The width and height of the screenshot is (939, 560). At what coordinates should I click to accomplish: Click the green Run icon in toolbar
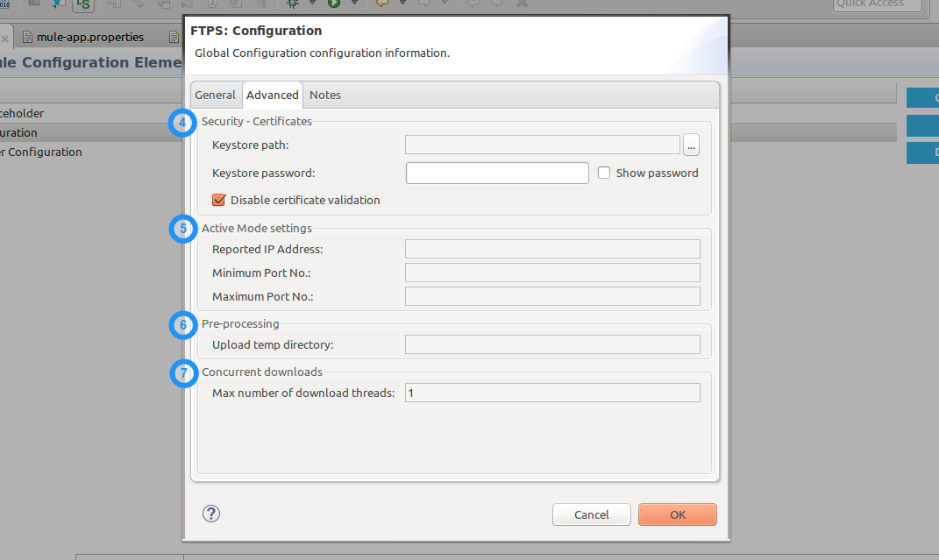point(334,4)
